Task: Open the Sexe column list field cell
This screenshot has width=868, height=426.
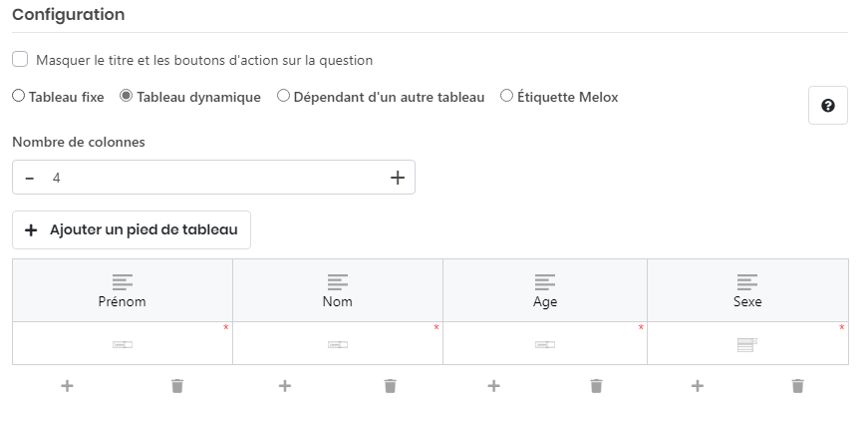Action: click(x=747, y=344)
